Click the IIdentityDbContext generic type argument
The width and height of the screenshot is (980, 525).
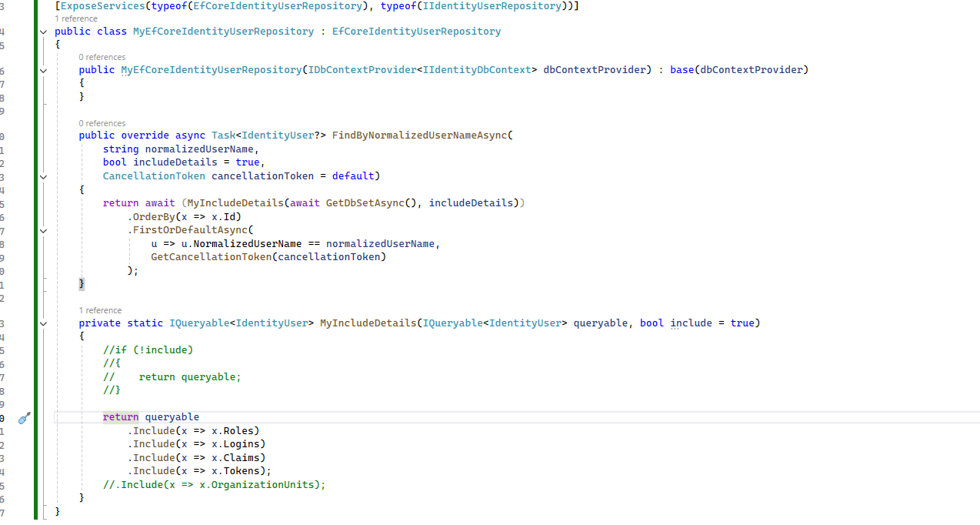point(477,70)
